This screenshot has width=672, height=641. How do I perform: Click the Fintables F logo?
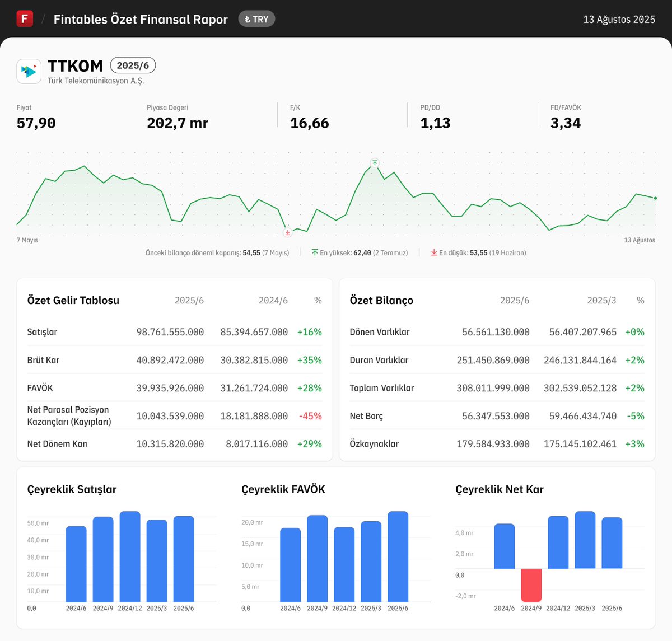click(x=25, y=18)
